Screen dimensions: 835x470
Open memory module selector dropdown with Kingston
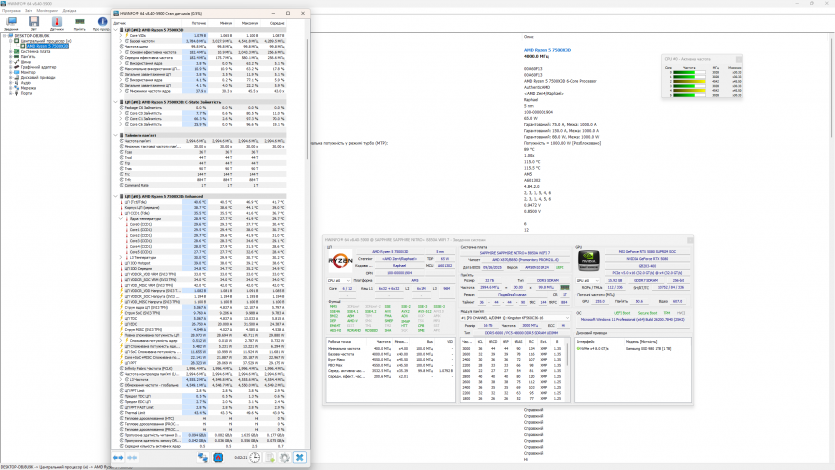click(x=513, y=316)
